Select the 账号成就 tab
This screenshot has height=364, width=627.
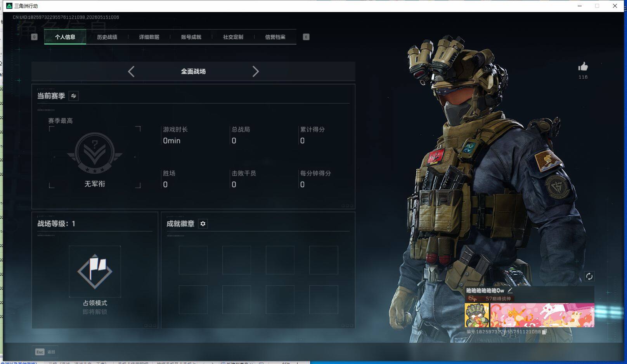pyautogui.click(x=191, y=37)
